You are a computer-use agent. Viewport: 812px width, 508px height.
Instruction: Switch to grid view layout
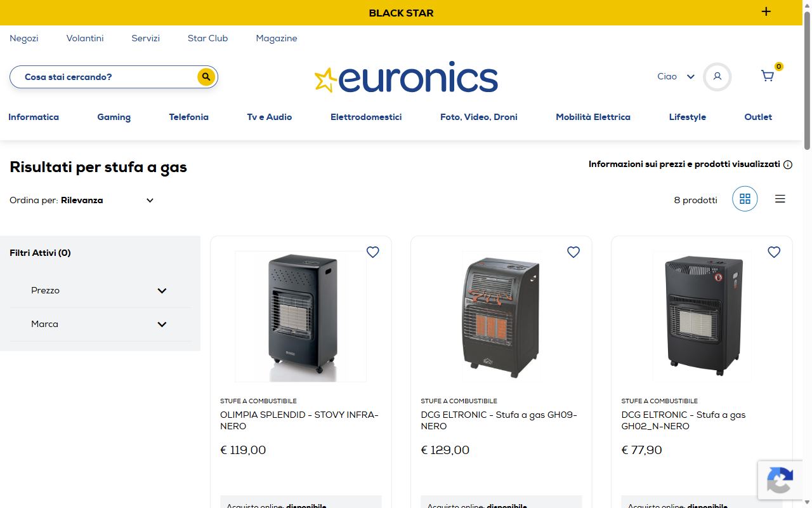(745, 199)
